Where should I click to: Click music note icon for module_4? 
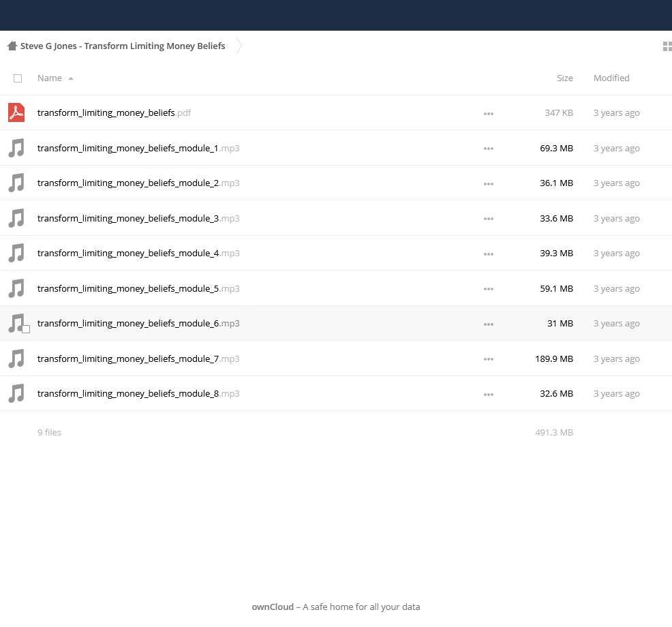click(x=16, y=254)
